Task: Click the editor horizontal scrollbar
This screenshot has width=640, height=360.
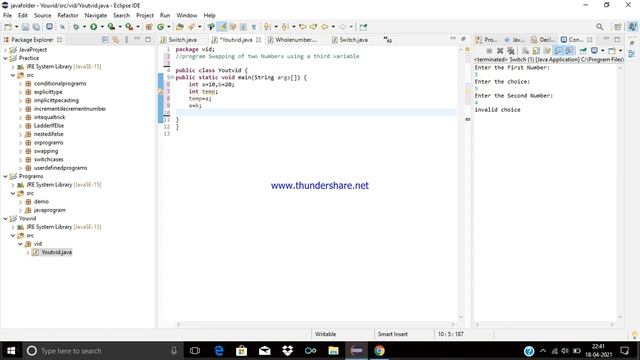Action: point(316,324)
